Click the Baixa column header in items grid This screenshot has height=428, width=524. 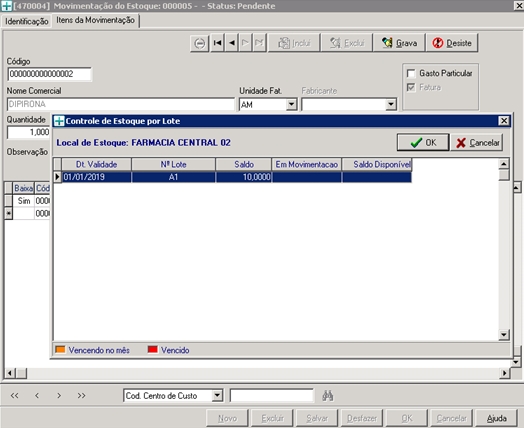pyautogui.click(x=23, y=188)
